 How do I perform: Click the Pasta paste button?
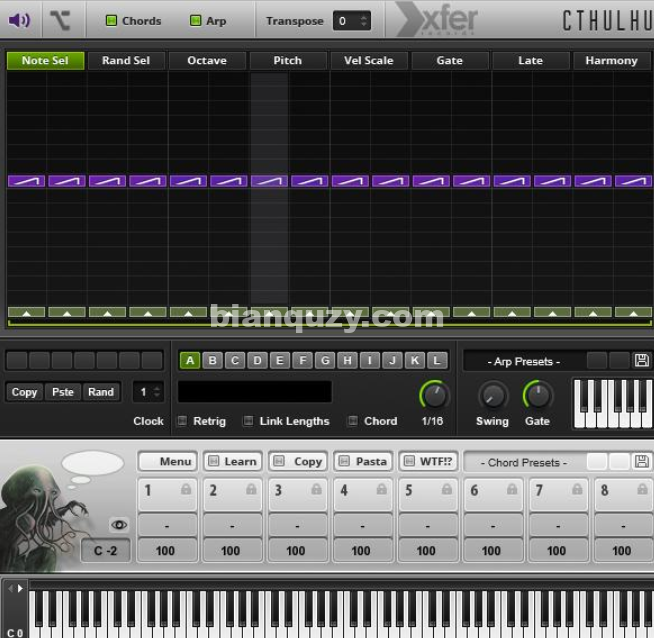[363, 461]
